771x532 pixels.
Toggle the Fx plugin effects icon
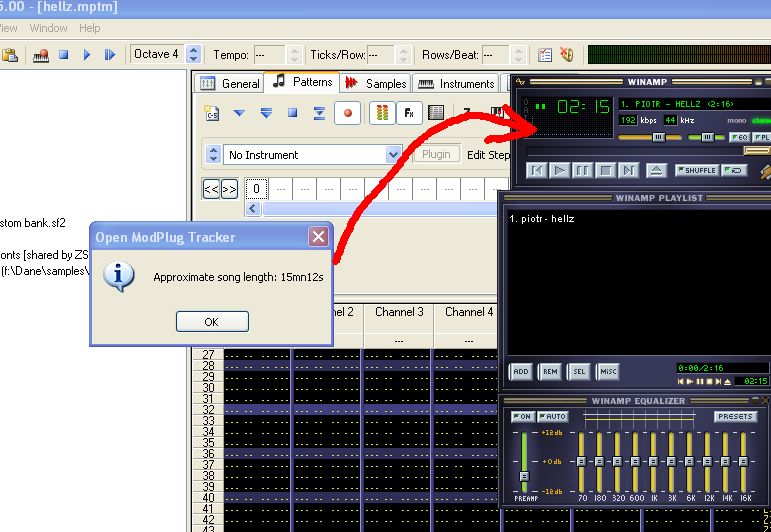click(409, 113)
